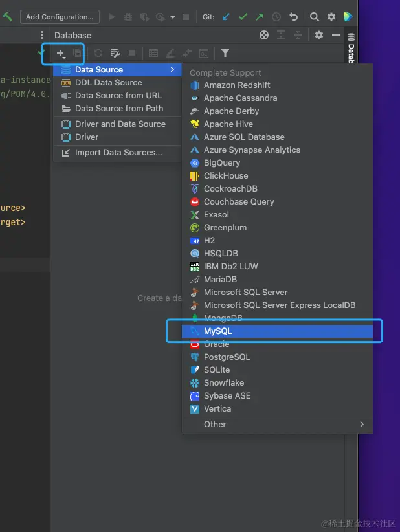Hide the Database tool window
The height and width of the screenshot is (532, 400).
click(x=336, y=35)
